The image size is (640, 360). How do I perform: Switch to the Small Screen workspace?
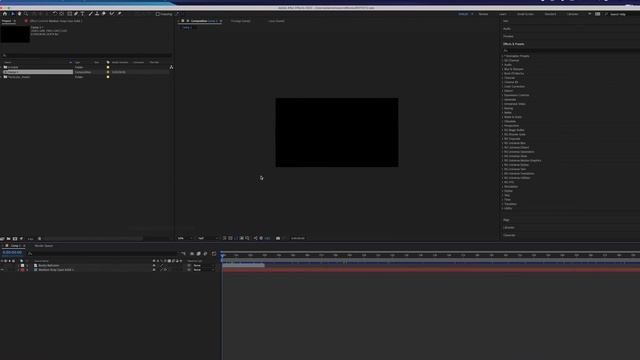coord(525,14)
